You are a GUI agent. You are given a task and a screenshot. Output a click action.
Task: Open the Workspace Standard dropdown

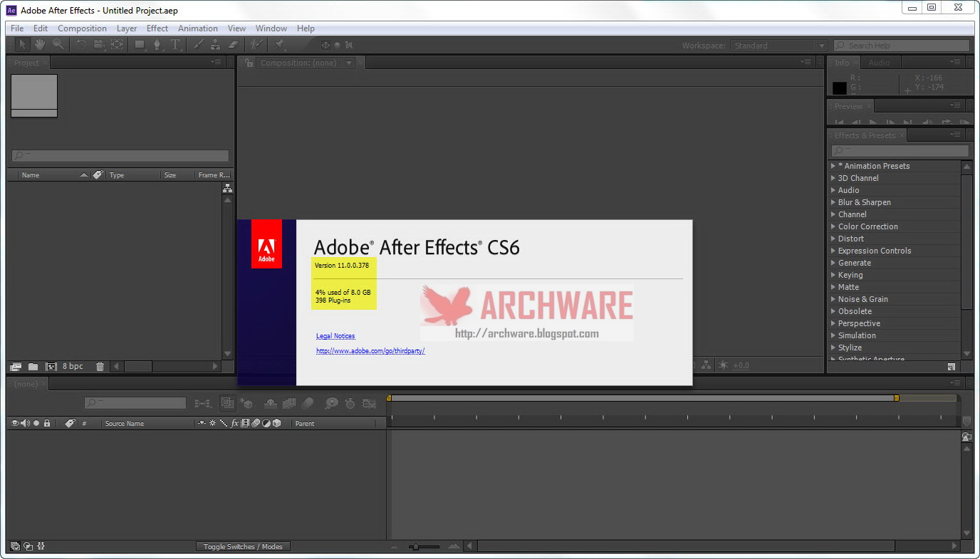pyautogui.click(x=778, y=46)
